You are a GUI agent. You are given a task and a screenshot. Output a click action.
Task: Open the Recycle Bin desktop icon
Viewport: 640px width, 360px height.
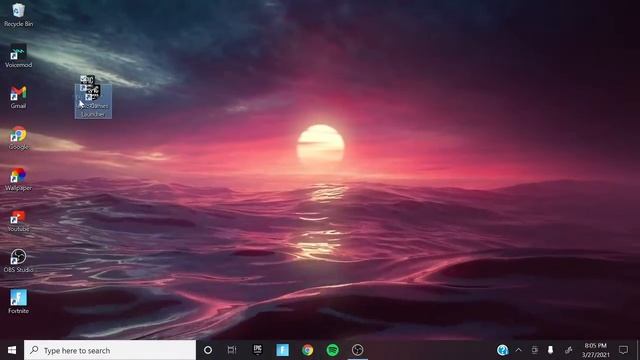pos(18,15)
